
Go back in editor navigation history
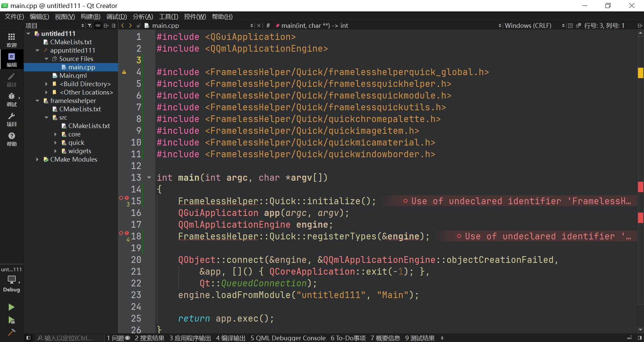click(123, 25)
